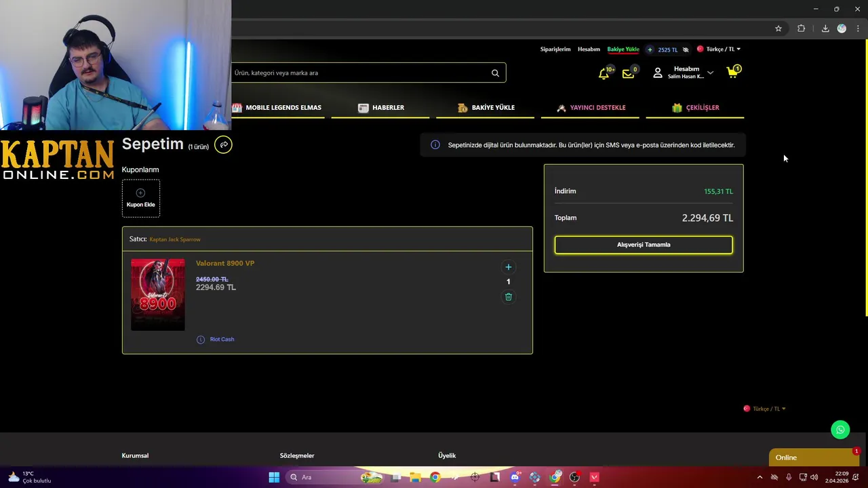Open volume control in system tray
The image size is (868, 488).
click(x=814, y=477)
